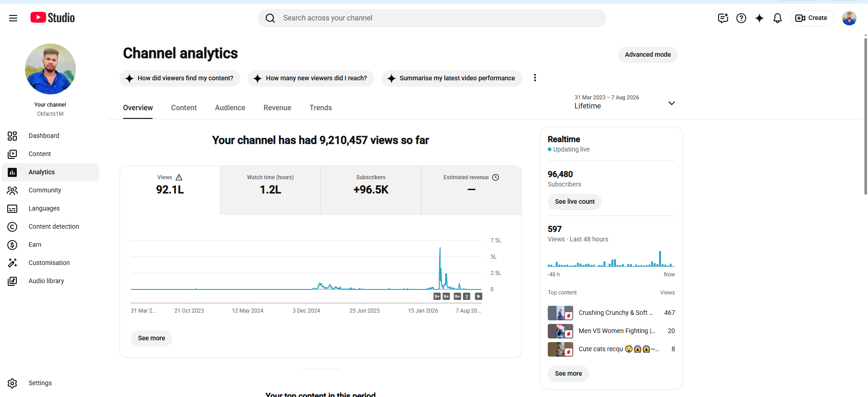Viewport: 868px width, 397px height.
Task: Click See more below the views chart
Action: (152, 338)
